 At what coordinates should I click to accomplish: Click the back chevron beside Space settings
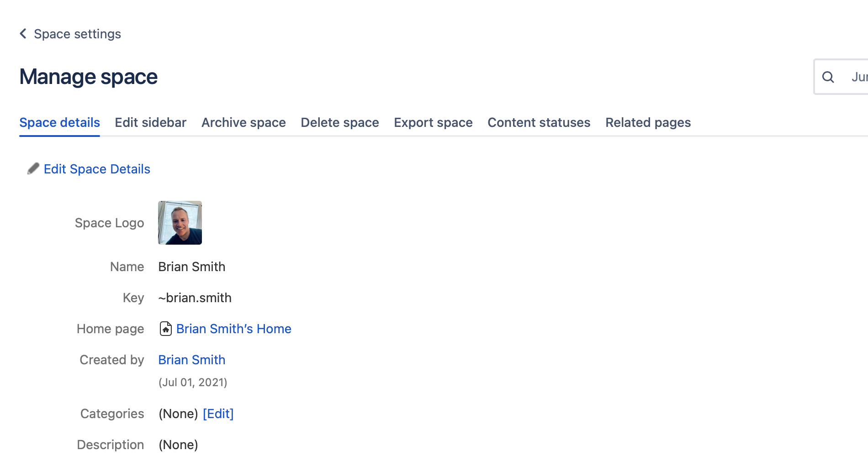pos(22,34)
